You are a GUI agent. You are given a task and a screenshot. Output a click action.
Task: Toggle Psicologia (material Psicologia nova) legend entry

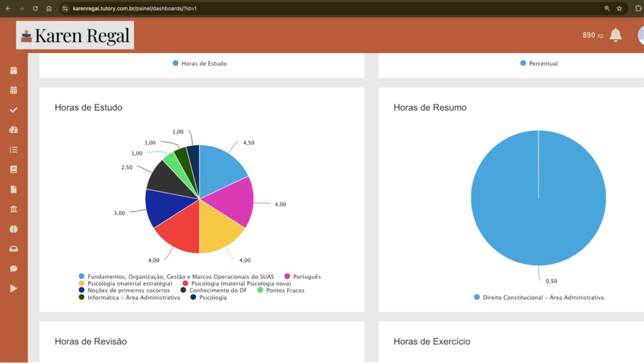pyautogui.click(x=237, y=284)
